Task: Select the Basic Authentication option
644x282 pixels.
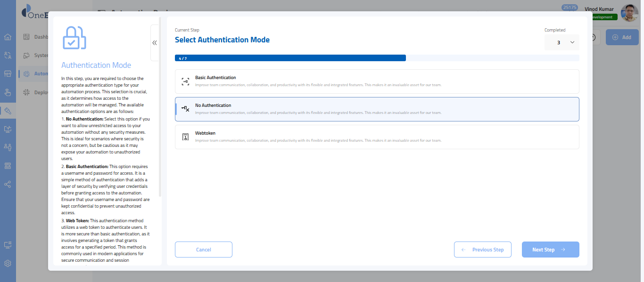Action: 377,81
